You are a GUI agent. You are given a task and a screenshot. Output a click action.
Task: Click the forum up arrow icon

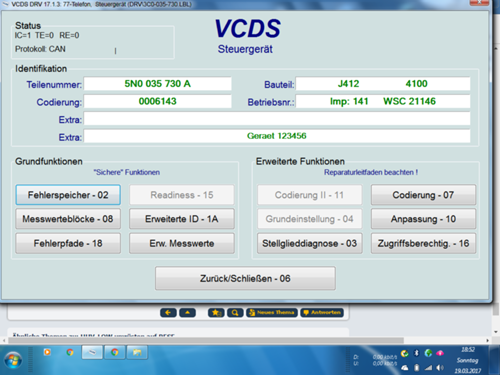(187, 313)
